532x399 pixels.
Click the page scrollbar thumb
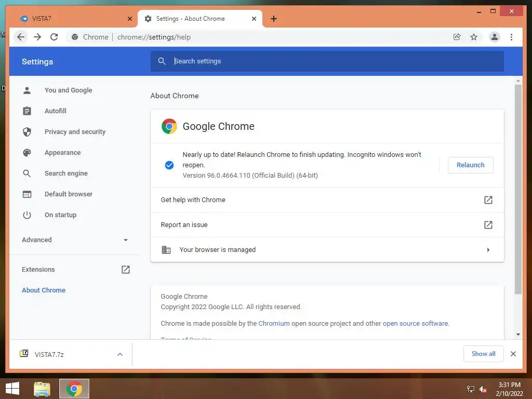coord(518,189)
